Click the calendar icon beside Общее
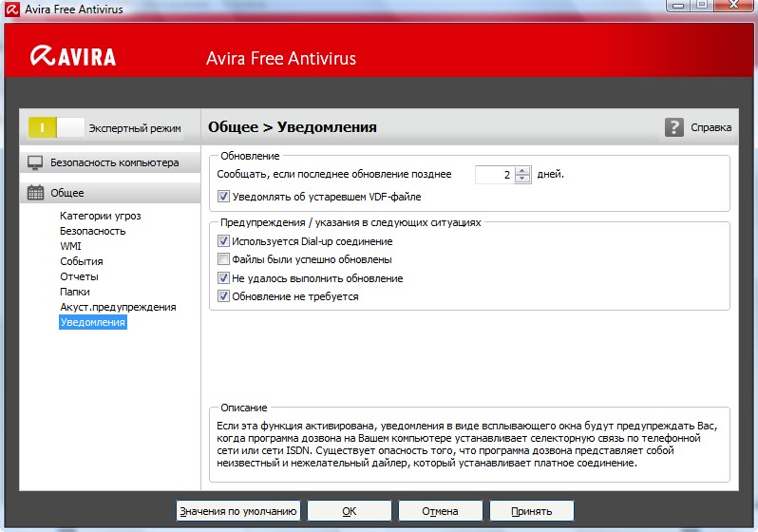758x532 pixels. [x=35, y=193]
